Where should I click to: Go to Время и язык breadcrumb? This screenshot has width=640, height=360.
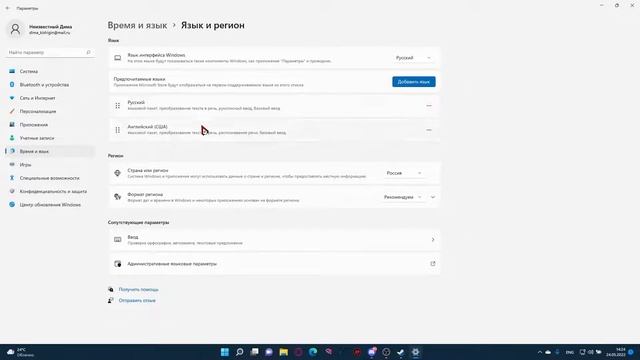(x=137, y=25)
